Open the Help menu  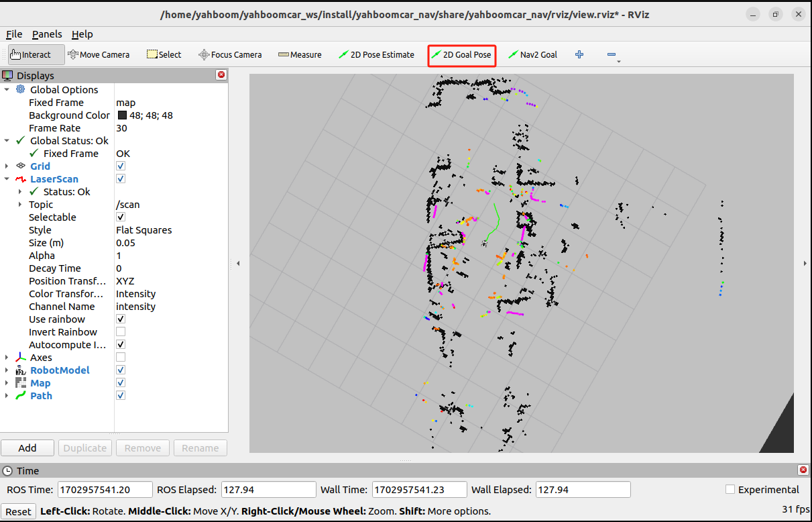click(82, 34)
